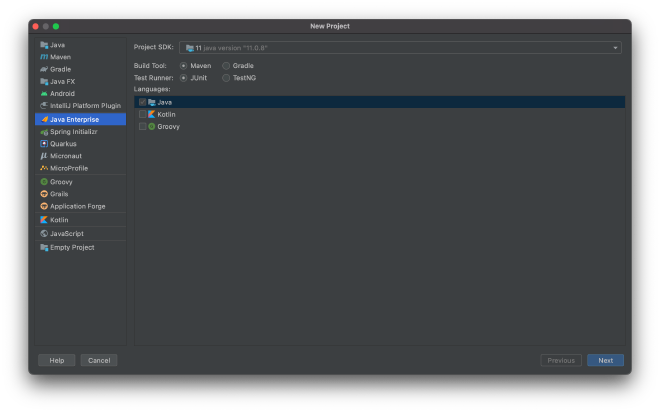This screenshot has width=660, height=412.
Task: Enable the Groovy language checkbox
Action: (x=142, y=126)
